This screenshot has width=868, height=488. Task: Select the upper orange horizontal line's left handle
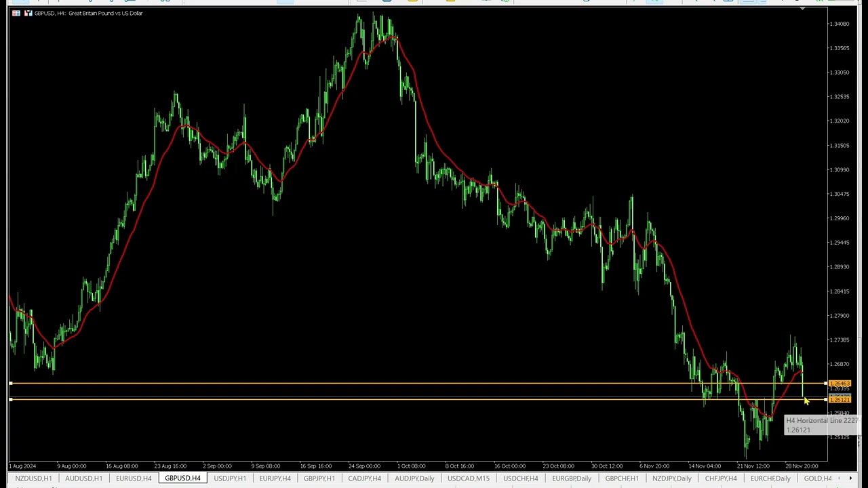(11, 384)
